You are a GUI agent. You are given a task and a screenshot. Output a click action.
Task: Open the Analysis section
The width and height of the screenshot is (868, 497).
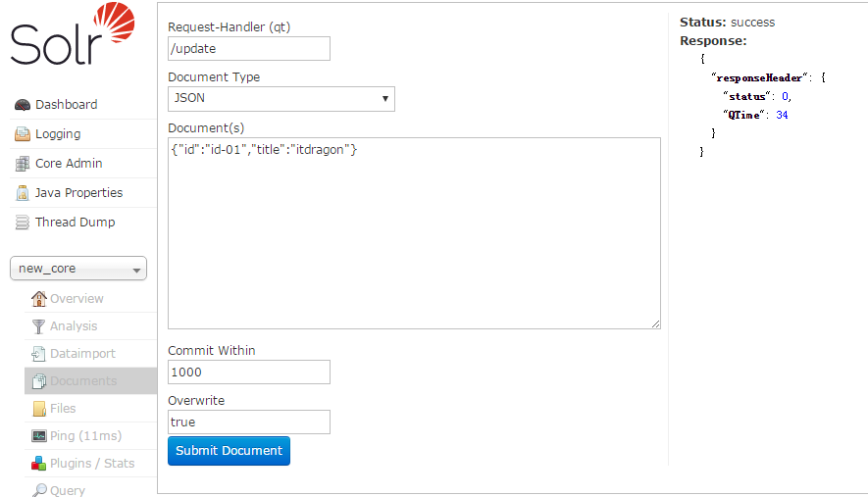click(74, 326)
